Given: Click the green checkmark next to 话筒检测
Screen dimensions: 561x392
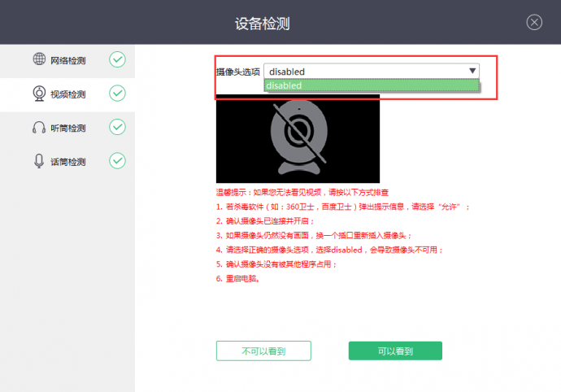Looking at the screenshot, I should click(x=117, y=161).
